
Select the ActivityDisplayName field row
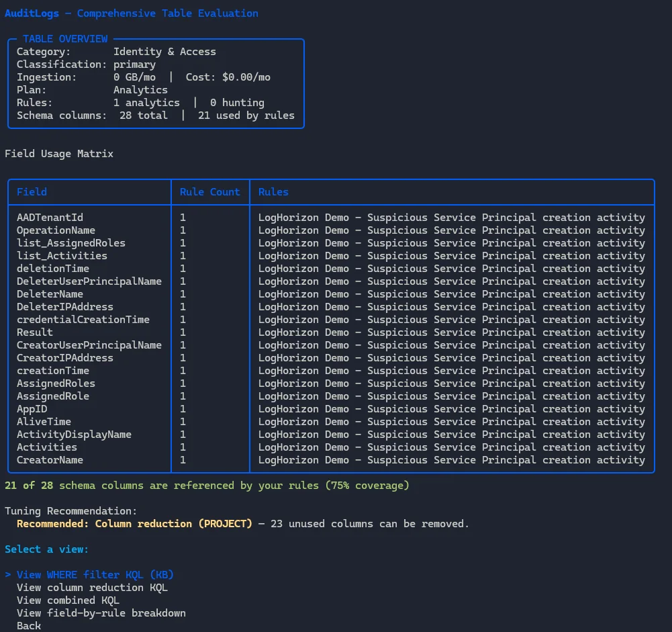[74, 435]
